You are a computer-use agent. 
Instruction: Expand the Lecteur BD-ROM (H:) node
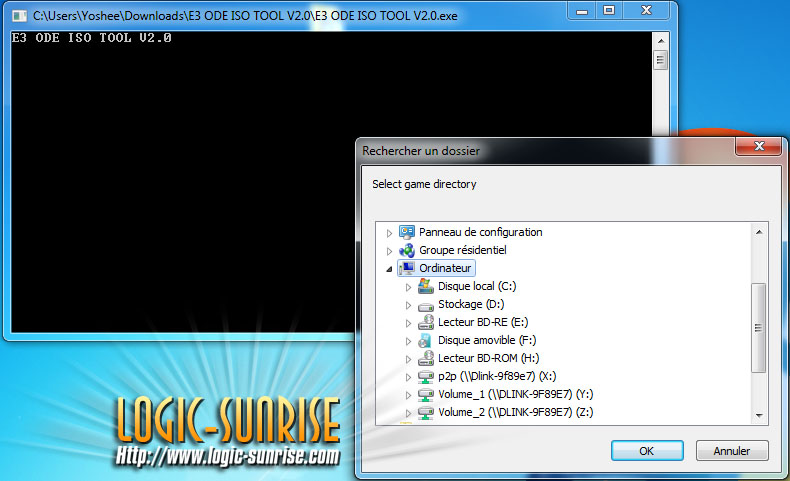click(408, 359)
